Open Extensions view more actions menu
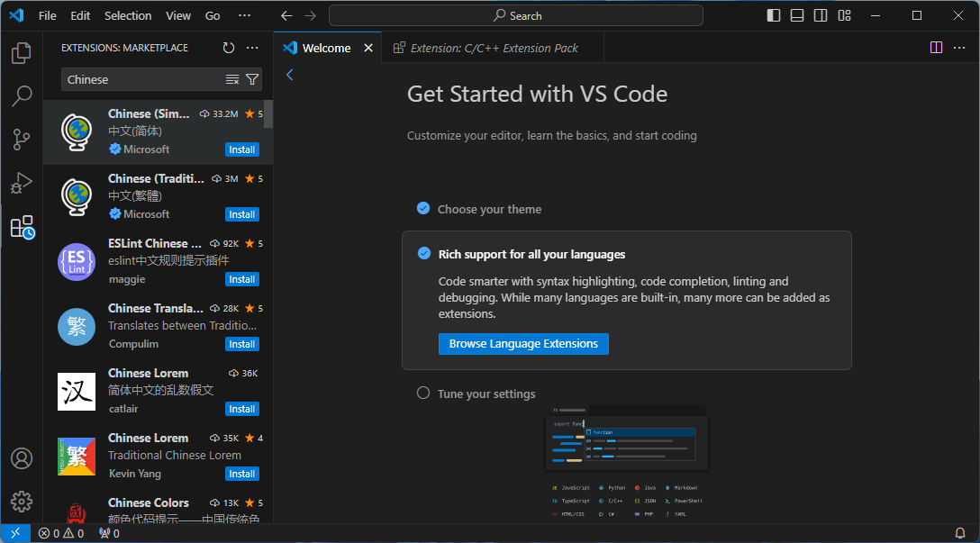Screen dimensions: 980x543 coord(252,48)
